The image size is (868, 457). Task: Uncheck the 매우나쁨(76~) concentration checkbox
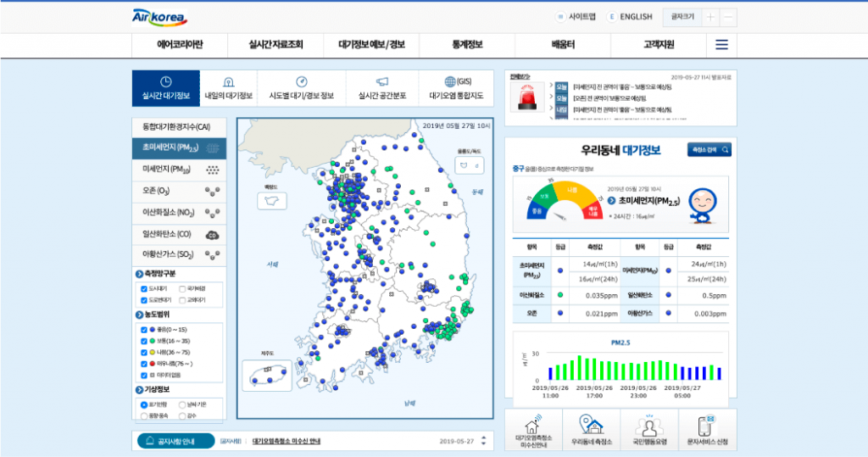pyautogui.click(x=144, y=364)
